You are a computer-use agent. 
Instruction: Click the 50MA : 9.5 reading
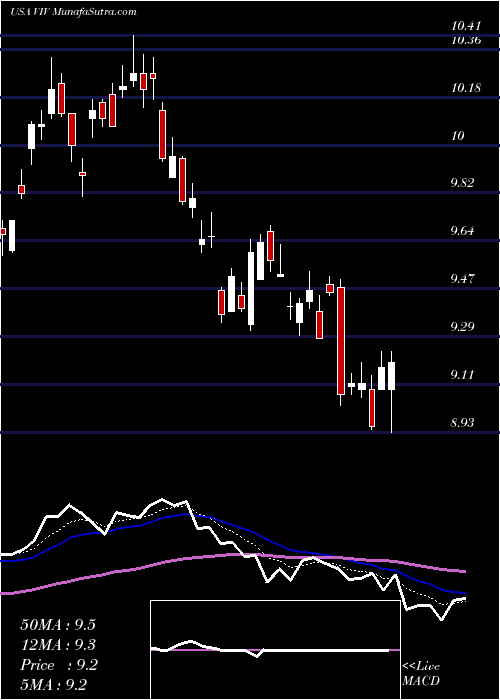[58, 625]
